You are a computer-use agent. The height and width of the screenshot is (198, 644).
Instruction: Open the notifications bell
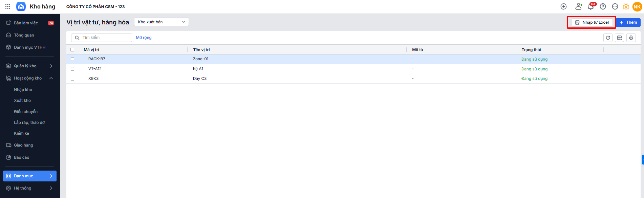click(591, 6)
